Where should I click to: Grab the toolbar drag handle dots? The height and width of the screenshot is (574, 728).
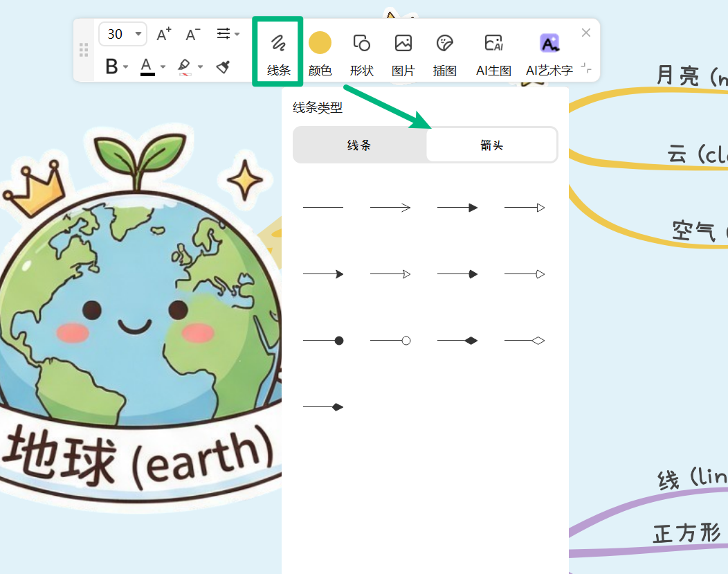pos(84,50)
